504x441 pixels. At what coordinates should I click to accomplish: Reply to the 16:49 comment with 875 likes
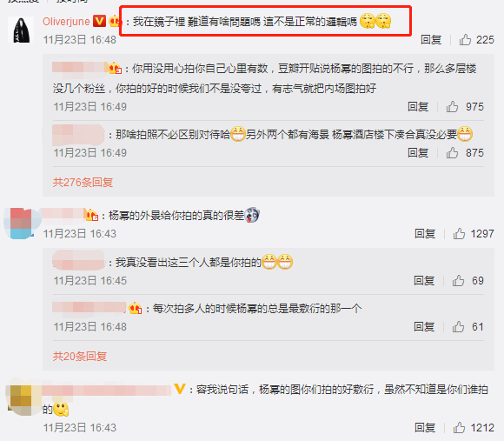tap(418, 153)
